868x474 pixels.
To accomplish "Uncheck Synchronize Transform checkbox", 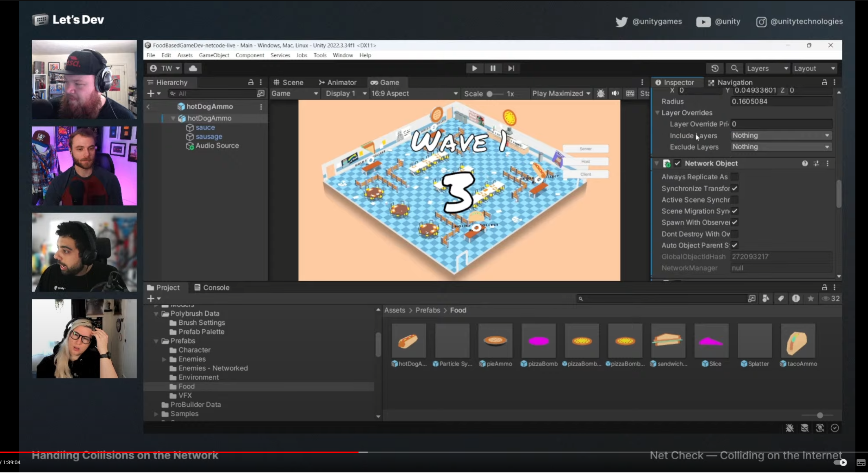I will pos(734,188).
